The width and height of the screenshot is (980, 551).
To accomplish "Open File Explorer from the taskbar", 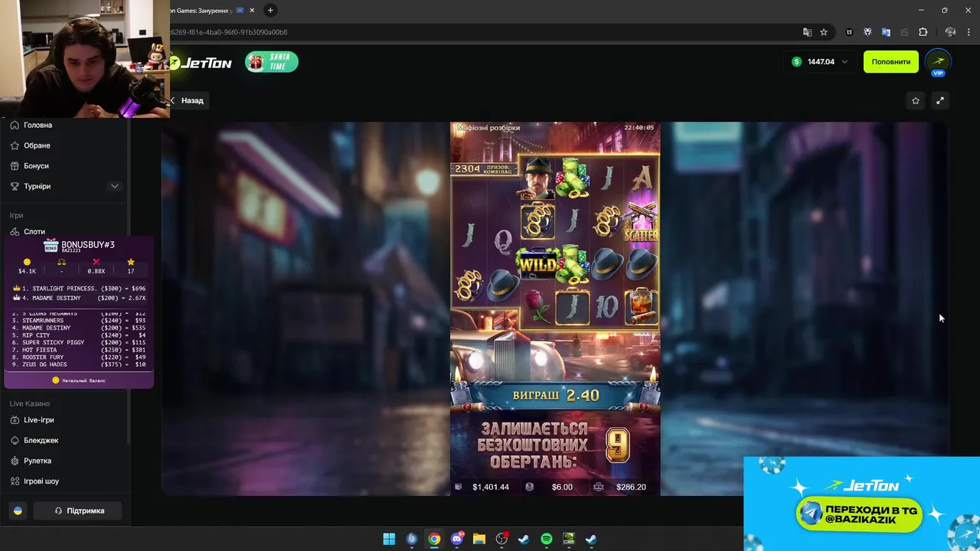I will coord(479,539).
